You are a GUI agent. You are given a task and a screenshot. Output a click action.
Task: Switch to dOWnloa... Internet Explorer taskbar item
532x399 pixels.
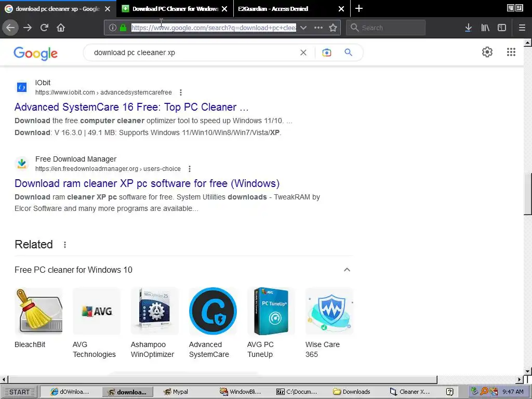click(x=70, y=392)
